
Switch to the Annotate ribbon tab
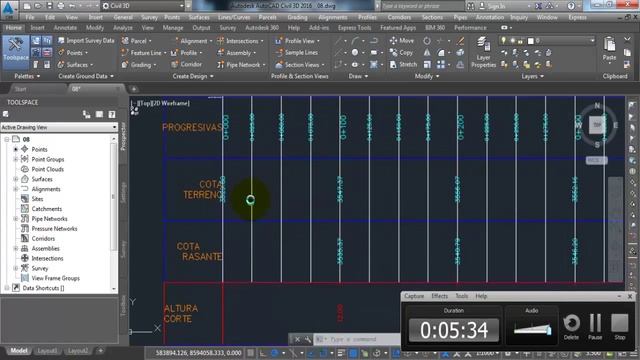65,27
